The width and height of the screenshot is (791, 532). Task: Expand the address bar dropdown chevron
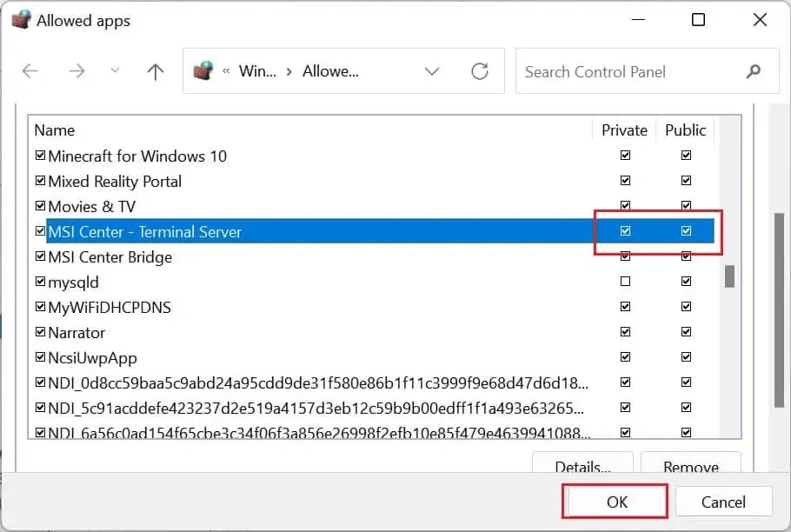click(432, 71)
